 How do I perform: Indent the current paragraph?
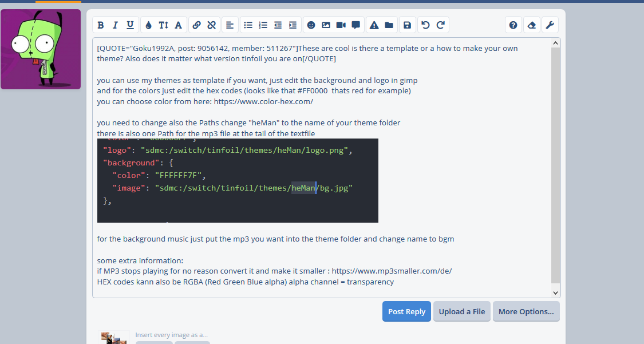pos(293,25)
